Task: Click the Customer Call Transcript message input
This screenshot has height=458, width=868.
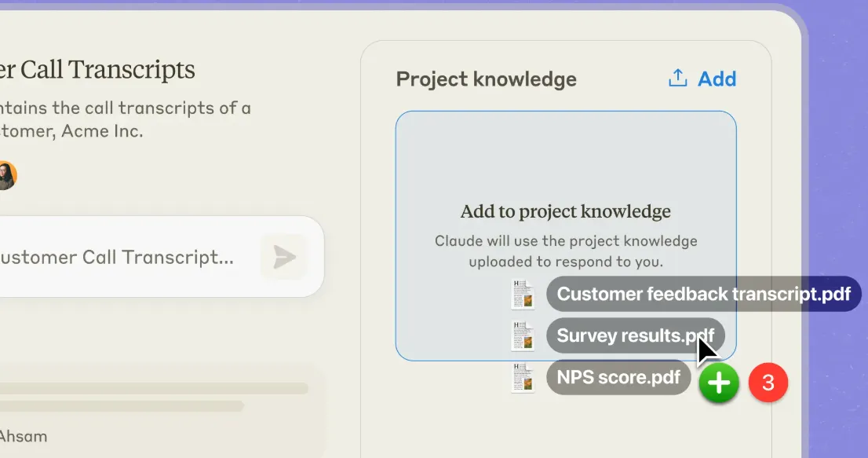Action: click(127, 257)
